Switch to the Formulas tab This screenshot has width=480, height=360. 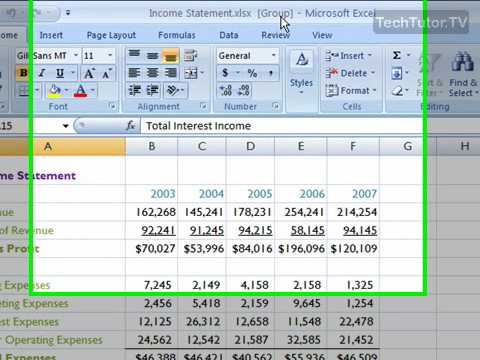(177, 35)
